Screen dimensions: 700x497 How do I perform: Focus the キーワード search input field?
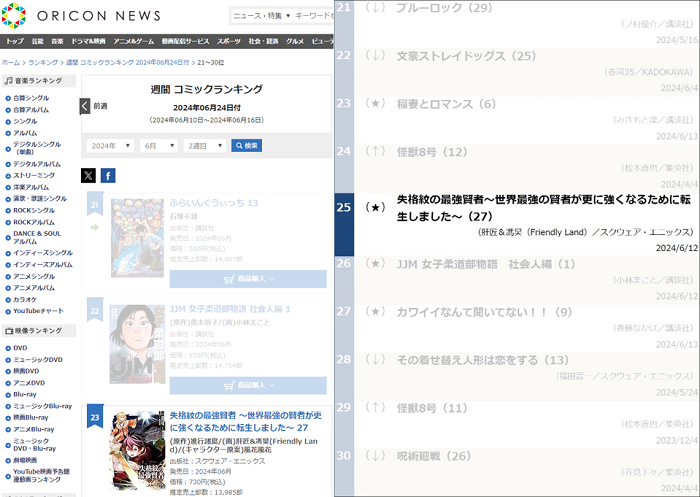click(x=313, y=16)
